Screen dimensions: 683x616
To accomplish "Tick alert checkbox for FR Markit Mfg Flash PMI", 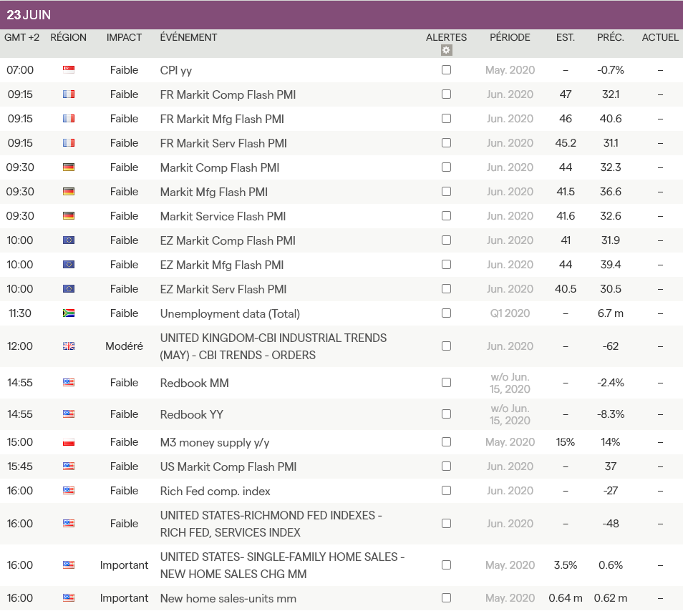I will point(446,119).
